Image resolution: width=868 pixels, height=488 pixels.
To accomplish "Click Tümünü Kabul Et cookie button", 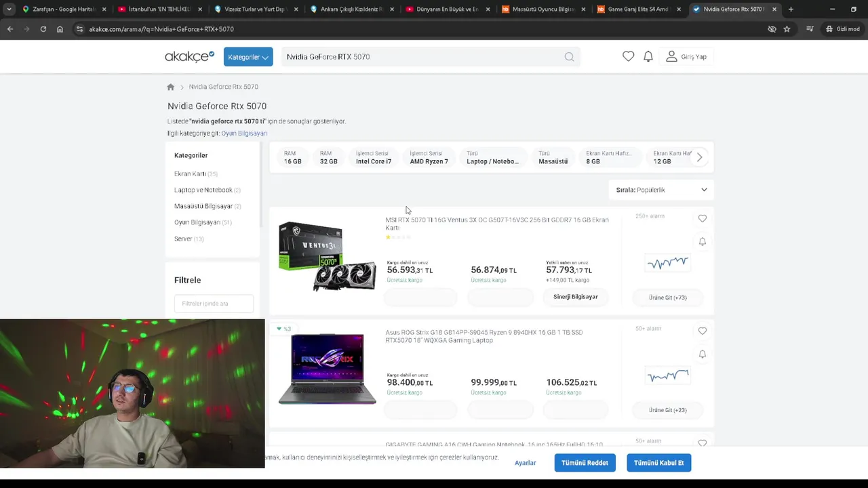I will click(658, 463).
